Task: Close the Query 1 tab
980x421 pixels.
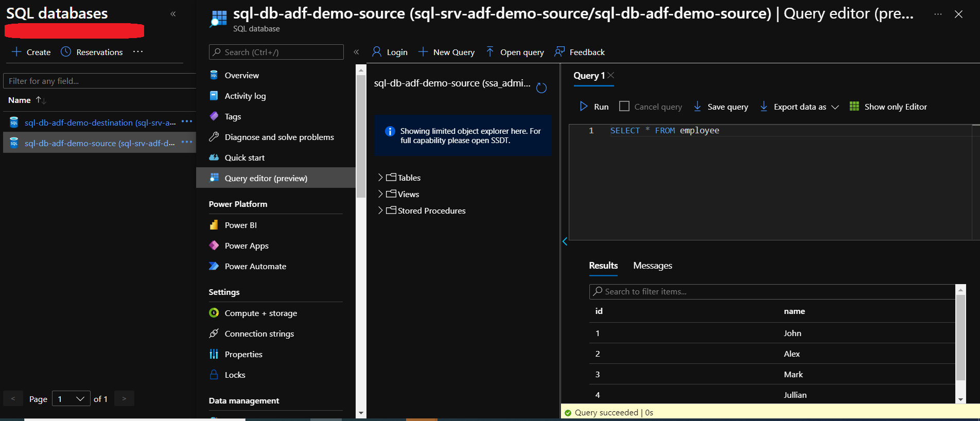Action: (611, 75)
